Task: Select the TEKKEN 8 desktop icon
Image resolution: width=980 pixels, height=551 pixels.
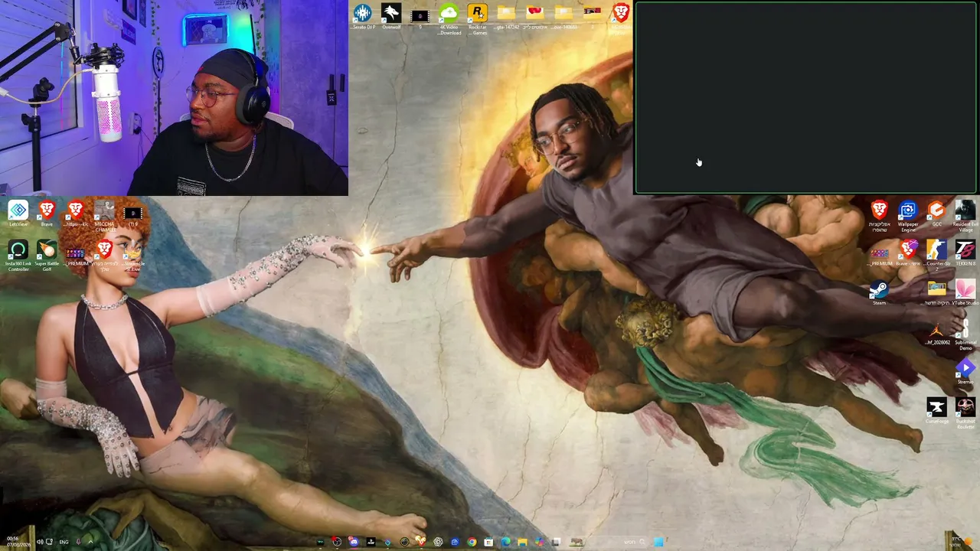Action: click(965, 253)
